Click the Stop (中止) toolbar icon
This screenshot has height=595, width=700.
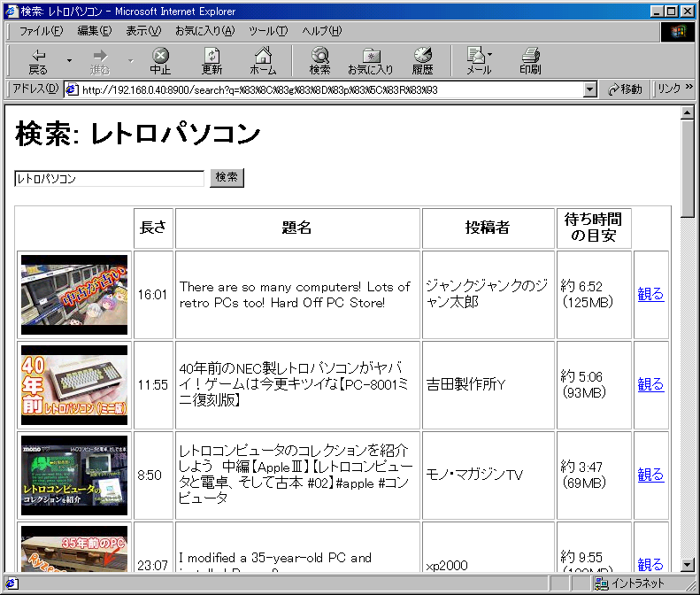point(160,61)
